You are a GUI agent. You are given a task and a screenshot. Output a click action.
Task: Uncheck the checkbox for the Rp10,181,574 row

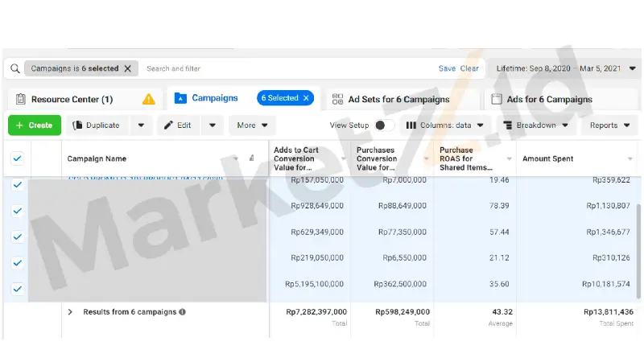tap(18, 288)
